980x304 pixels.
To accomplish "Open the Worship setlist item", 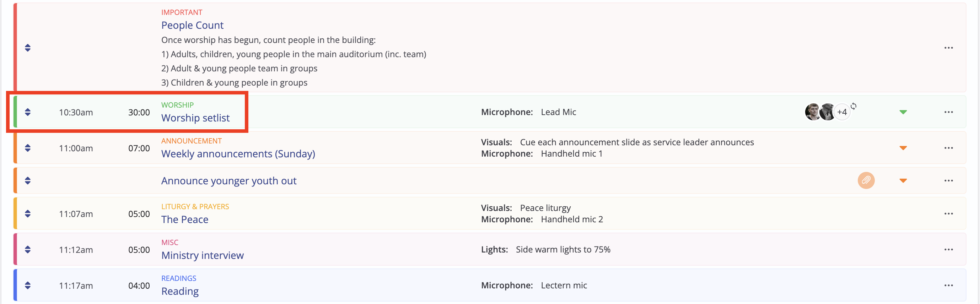I will point(195,118).
